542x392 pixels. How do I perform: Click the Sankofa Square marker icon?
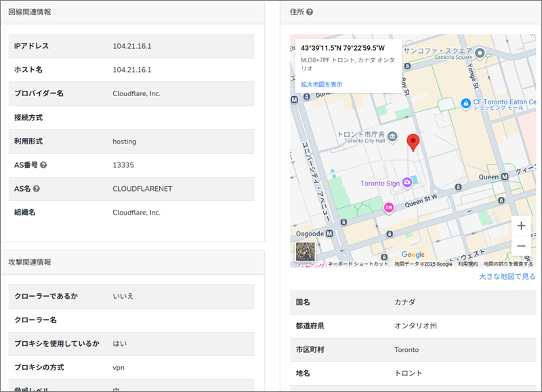[480, 53]
